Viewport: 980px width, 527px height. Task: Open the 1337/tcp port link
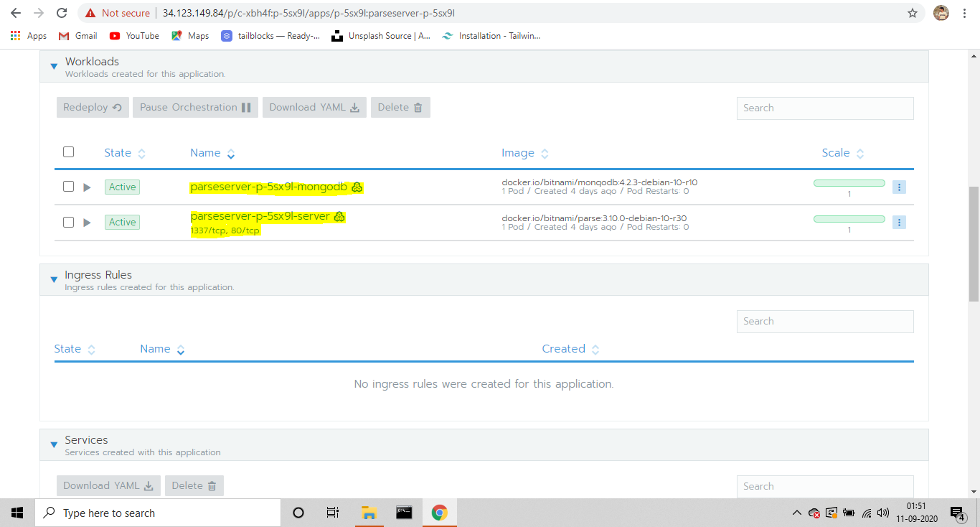tap(208, 231)
